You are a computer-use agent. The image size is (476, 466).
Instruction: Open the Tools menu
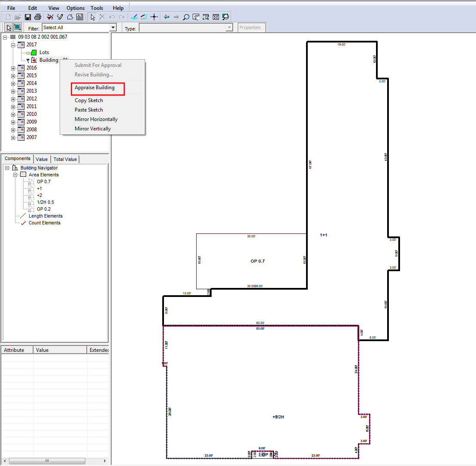click(97, 8)
